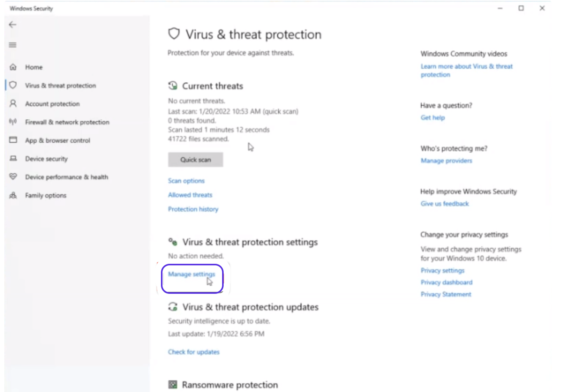Click Get help link
Image resolution: width=572 pixels, height=392 pixels.
coord(433,118)
